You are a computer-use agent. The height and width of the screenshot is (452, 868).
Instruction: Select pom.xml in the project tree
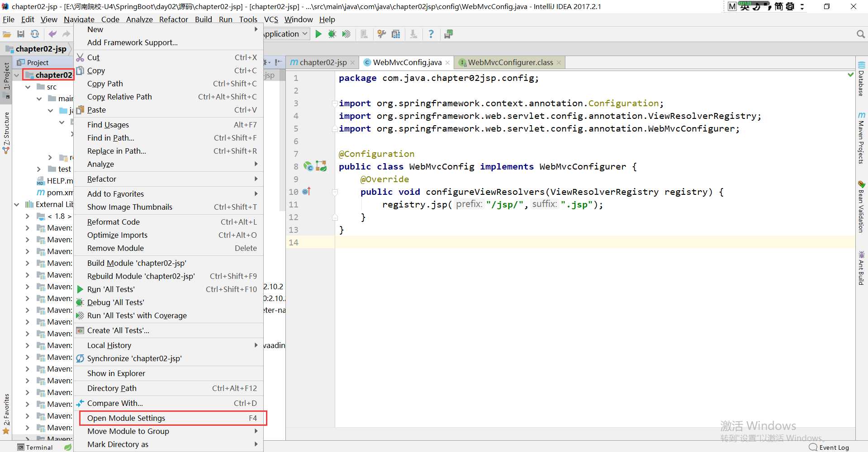coord(55,193)
